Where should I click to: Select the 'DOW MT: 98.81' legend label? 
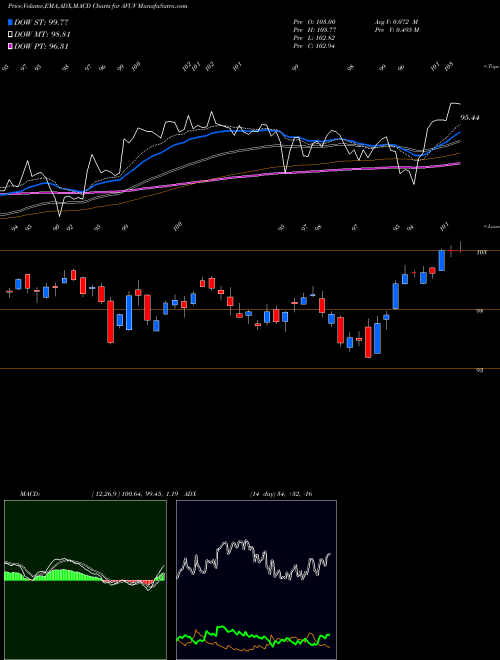click(x=42, y=35)
